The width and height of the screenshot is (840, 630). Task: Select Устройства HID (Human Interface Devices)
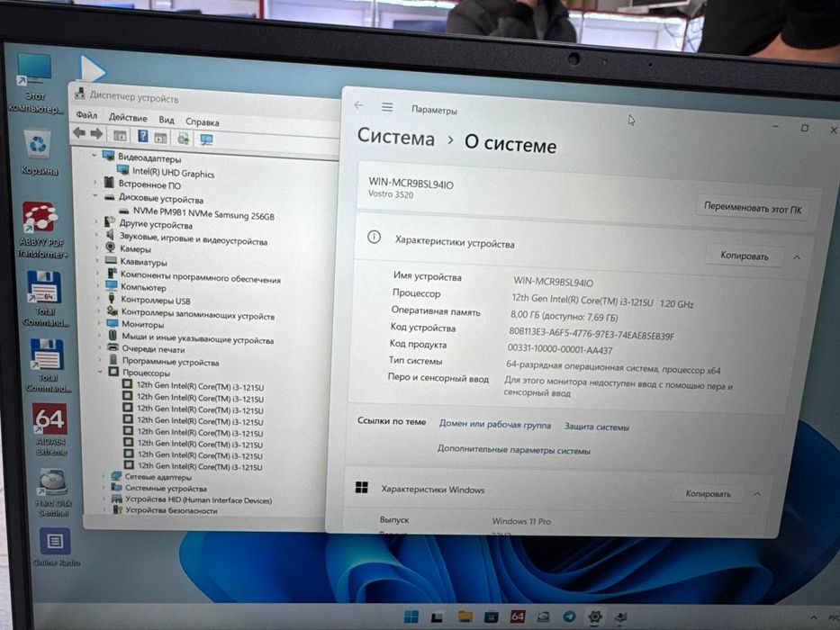tap(198, 499)
